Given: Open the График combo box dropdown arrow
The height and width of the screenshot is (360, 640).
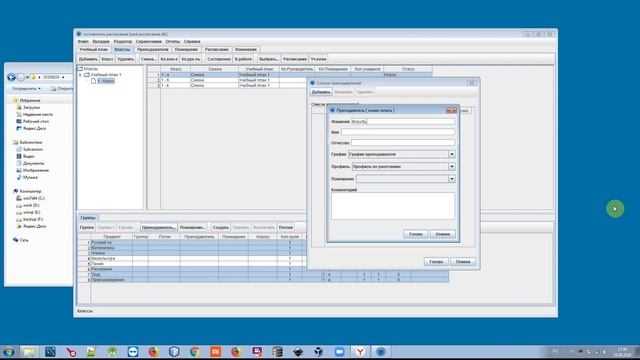Looking at the screenshot, I should 451,154.
